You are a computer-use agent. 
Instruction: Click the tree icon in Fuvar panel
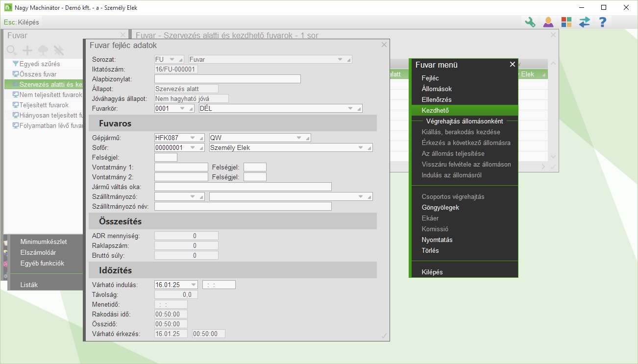coord(43,50)
